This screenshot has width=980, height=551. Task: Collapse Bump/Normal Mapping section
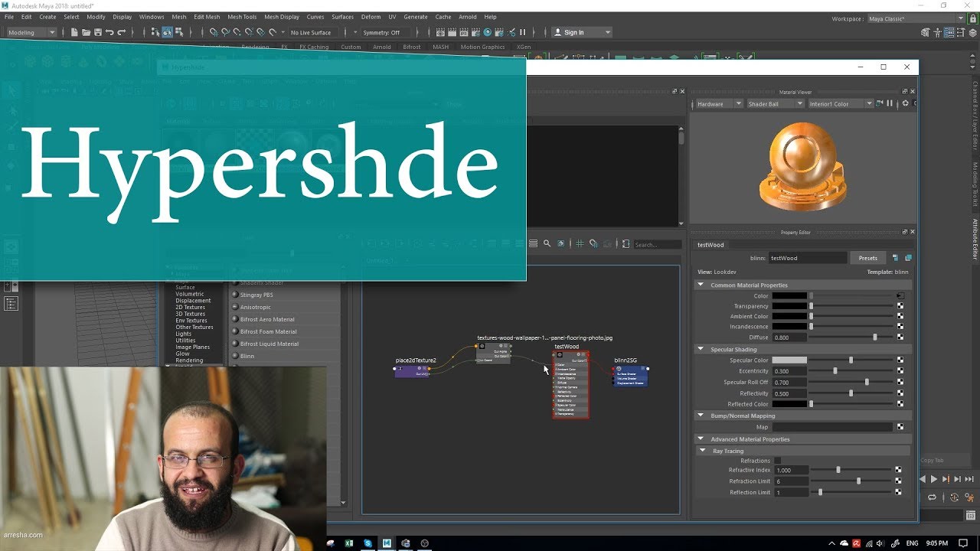pyautogui.click(x=701, y=416)
